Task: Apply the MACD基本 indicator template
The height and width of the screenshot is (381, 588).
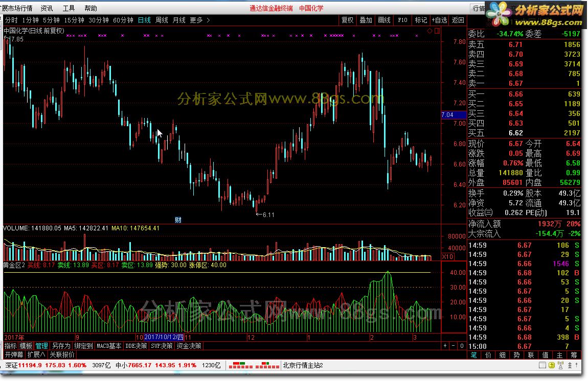Action: 109,346
